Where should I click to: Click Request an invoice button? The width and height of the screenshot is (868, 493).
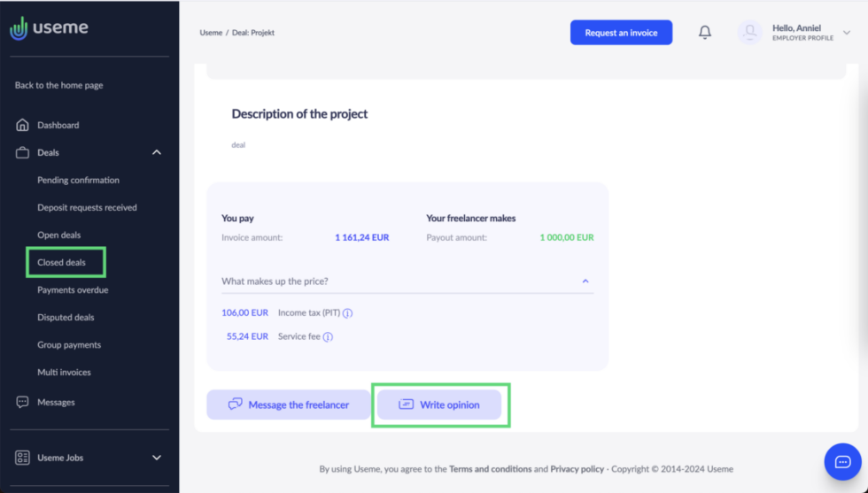point(621,33)
